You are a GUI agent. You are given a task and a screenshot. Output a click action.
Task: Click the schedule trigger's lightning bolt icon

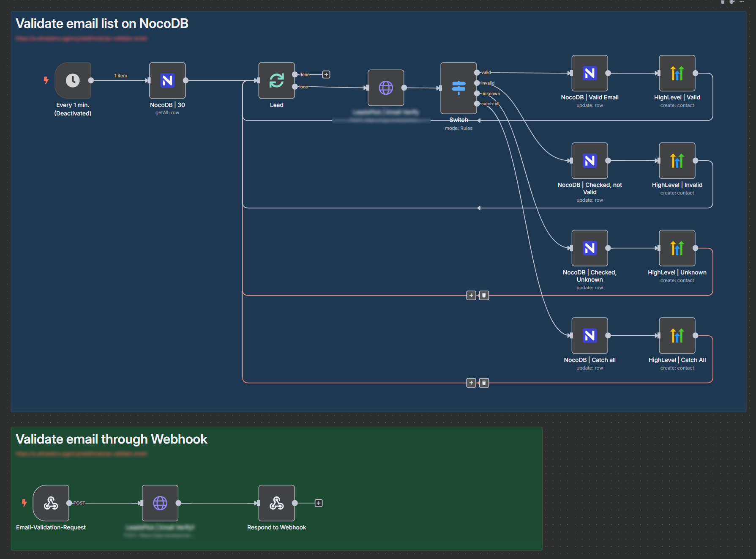click(x=46, y=80)
